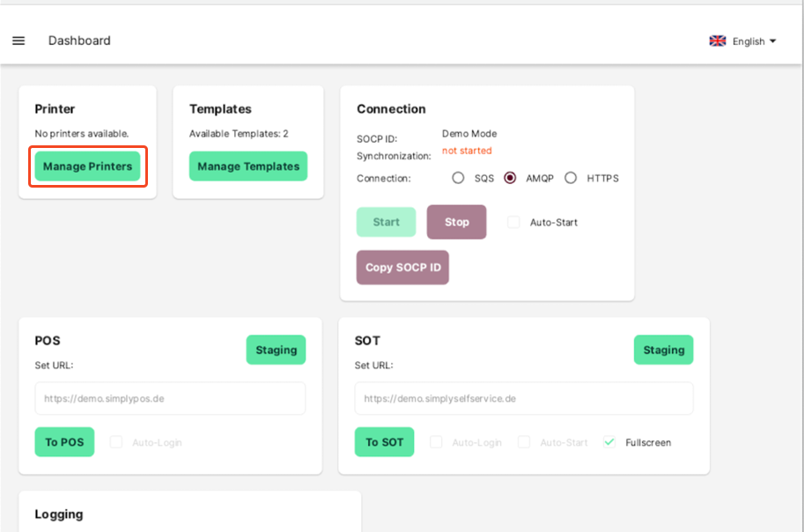
Task: Choose HTTPS as connection type
Action: pos(571,178)
